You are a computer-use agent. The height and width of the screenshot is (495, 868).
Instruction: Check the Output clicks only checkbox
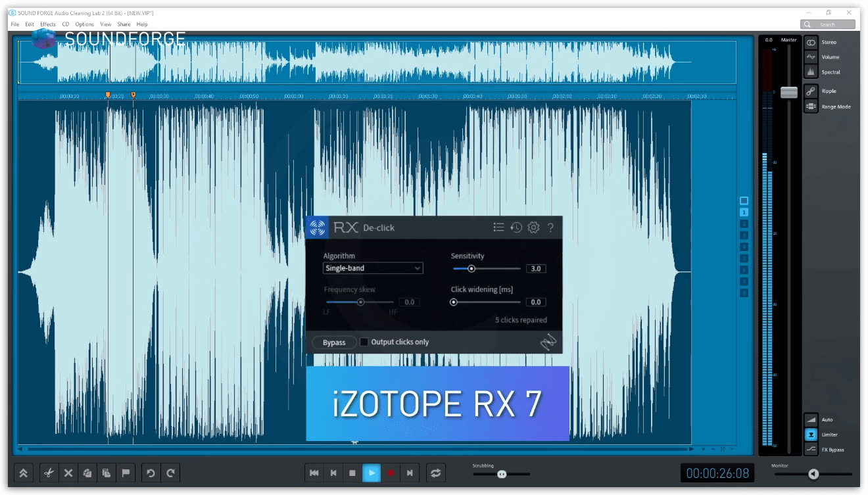coord(364,342)
